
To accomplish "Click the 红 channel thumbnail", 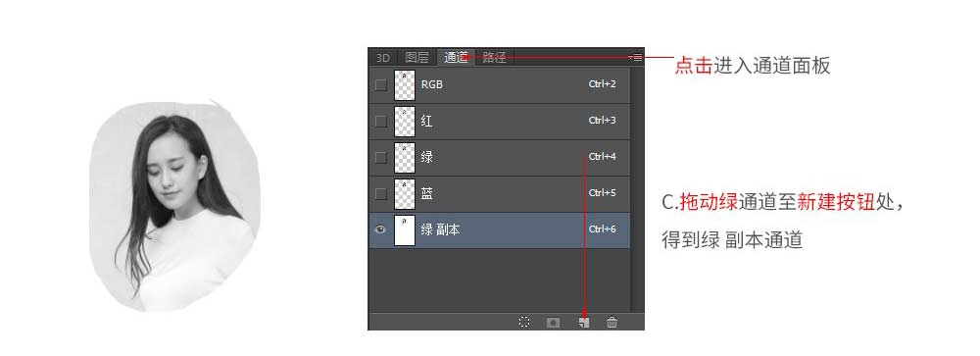I will (405, 121).
